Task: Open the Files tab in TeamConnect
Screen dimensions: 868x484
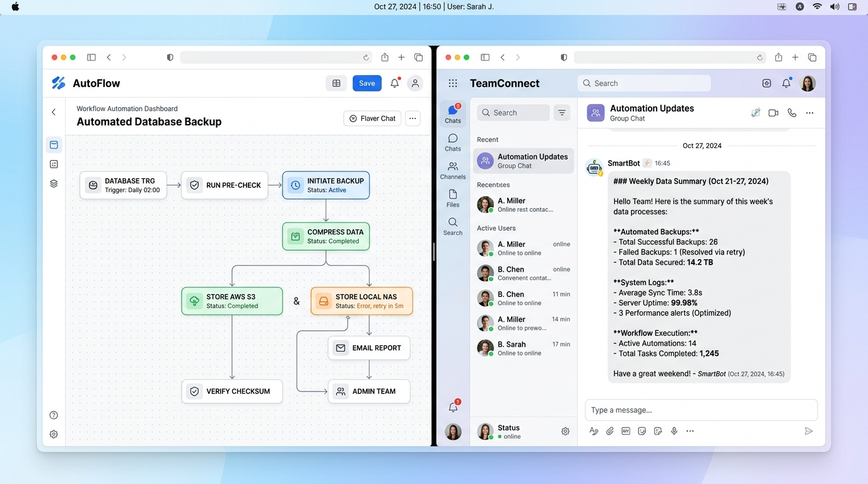Action: 453,199
